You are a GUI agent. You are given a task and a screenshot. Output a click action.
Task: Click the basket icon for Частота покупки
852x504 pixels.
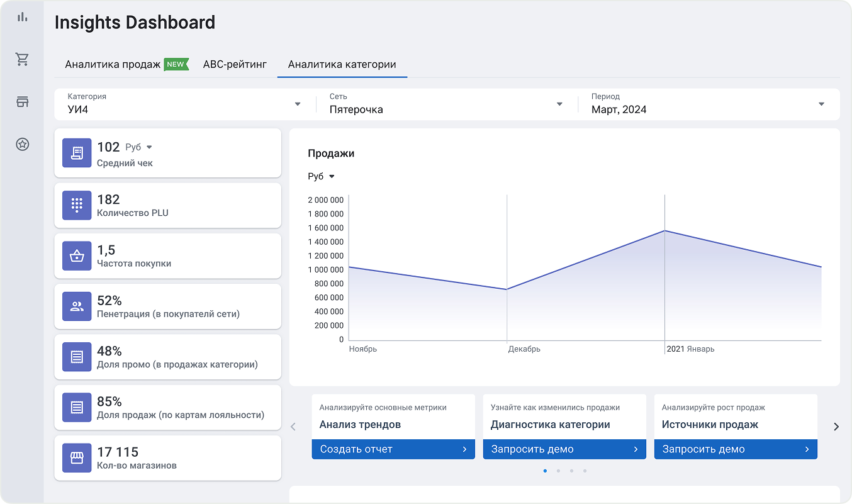[77, 256]
